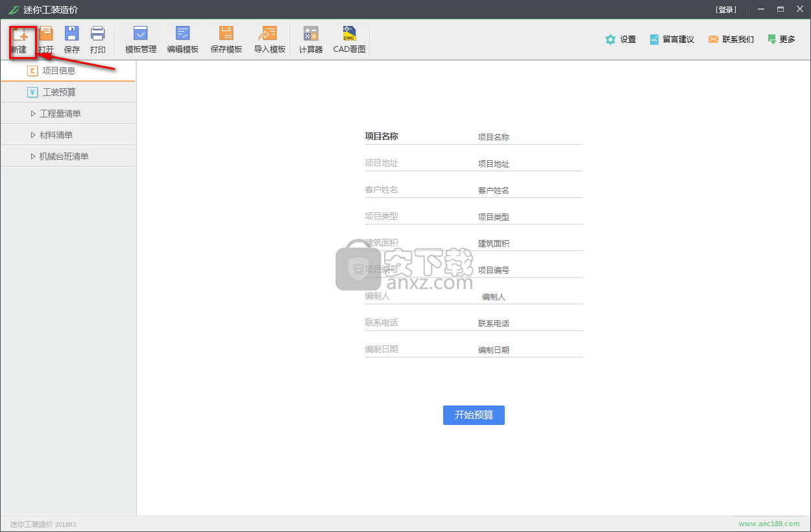
Task: Click the 保存模板 save template icon
Action: tap(226, 40)
